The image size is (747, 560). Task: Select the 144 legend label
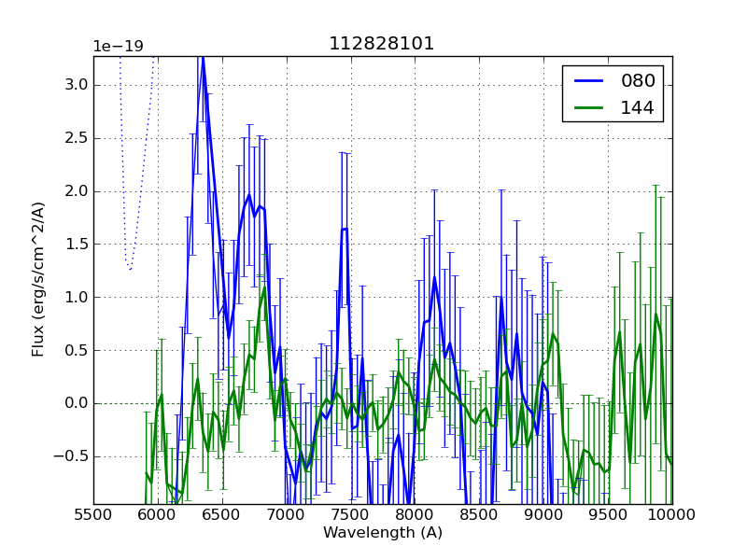(x=638, y=107)
